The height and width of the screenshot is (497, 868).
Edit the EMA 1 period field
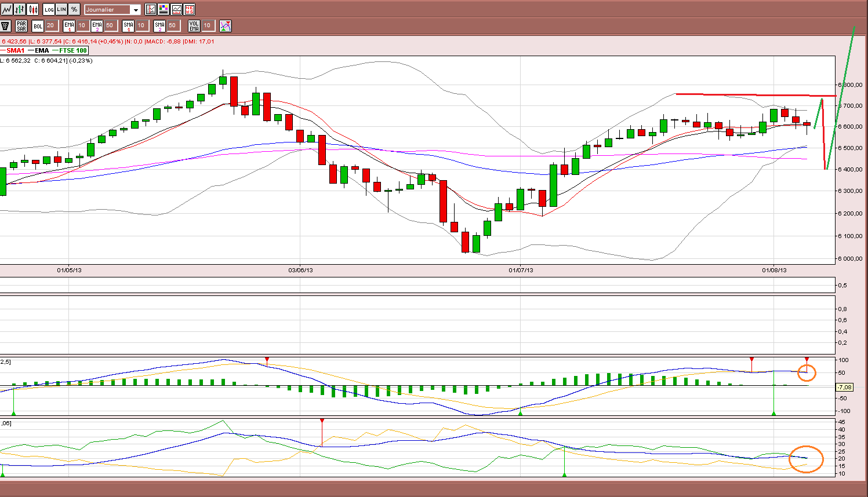[x=83, y=25]
